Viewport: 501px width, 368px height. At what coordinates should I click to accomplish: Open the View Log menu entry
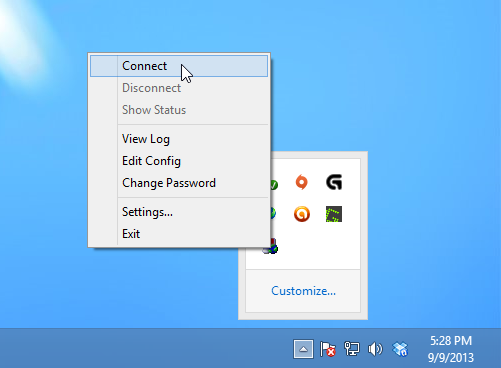[179, 139]
